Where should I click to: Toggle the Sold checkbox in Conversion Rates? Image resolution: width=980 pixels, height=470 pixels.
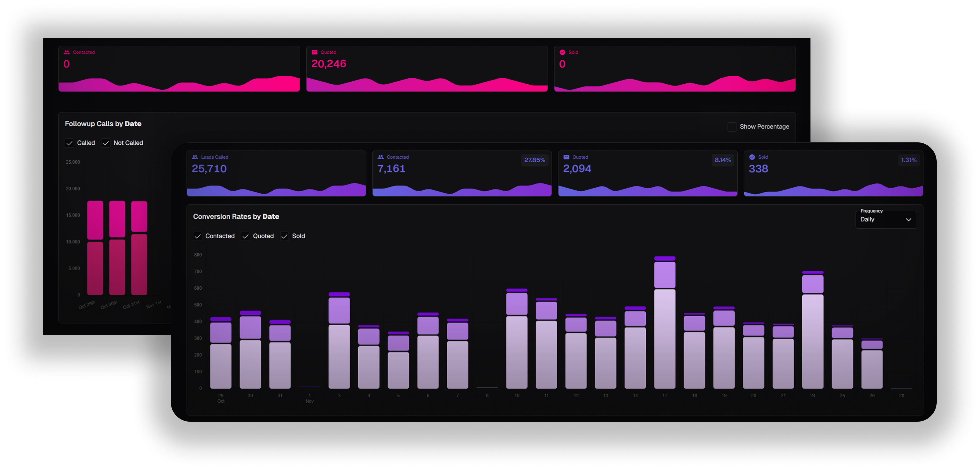[x=284, y=236]
